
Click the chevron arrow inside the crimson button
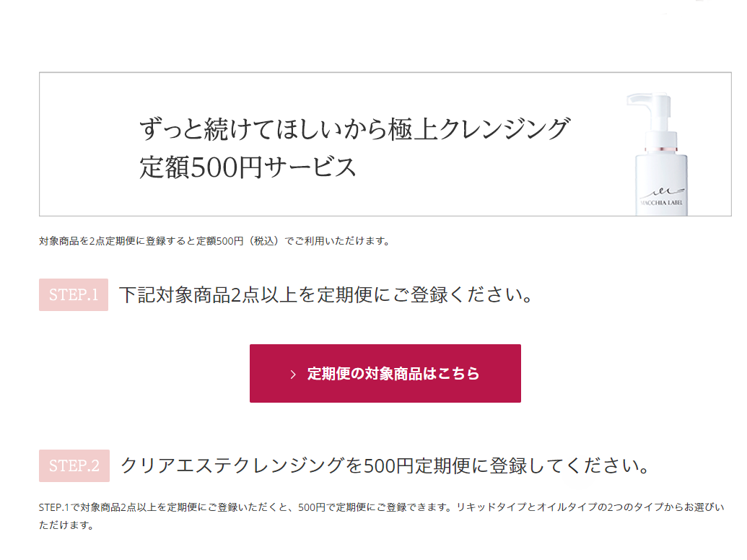pos(293,375)
